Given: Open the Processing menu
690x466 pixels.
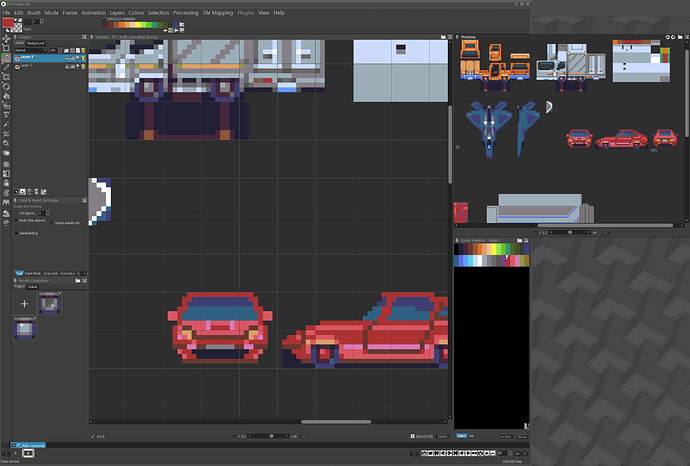Looking at the screenshot, I should point(185,13).
